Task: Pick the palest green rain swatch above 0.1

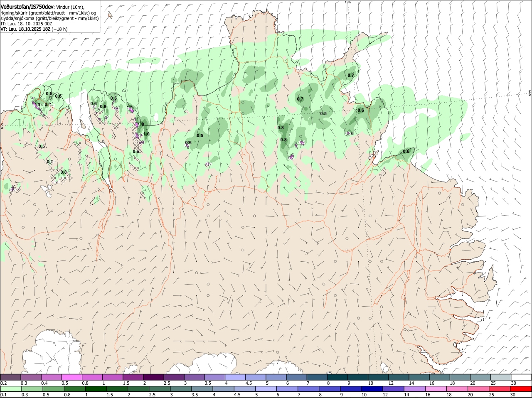Action: point(11,389)
